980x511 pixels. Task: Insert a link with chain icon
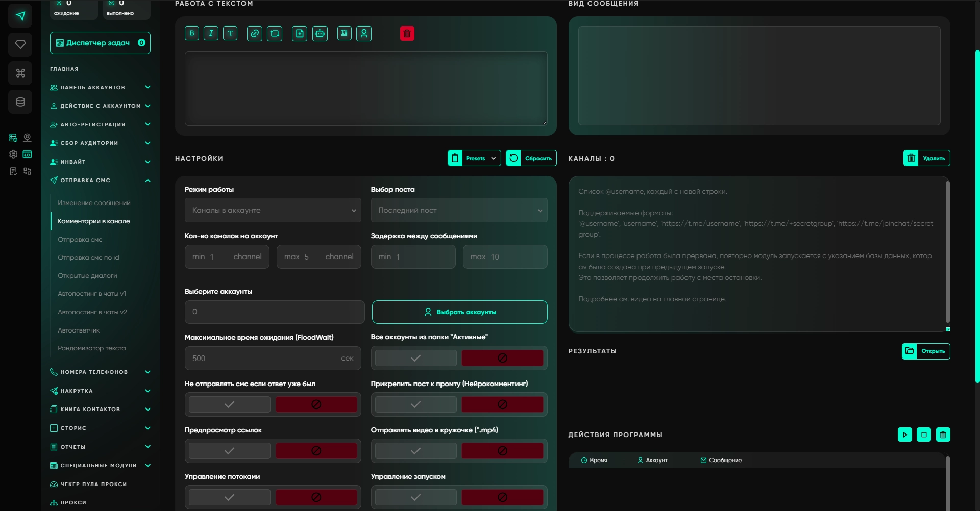click(x=254, y=34)
